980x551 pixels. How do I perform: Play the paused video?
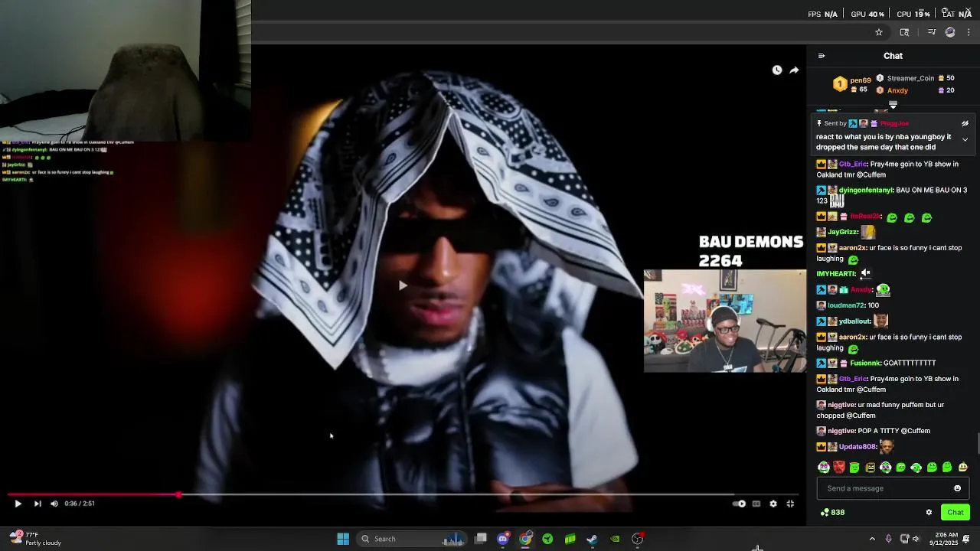18,504
